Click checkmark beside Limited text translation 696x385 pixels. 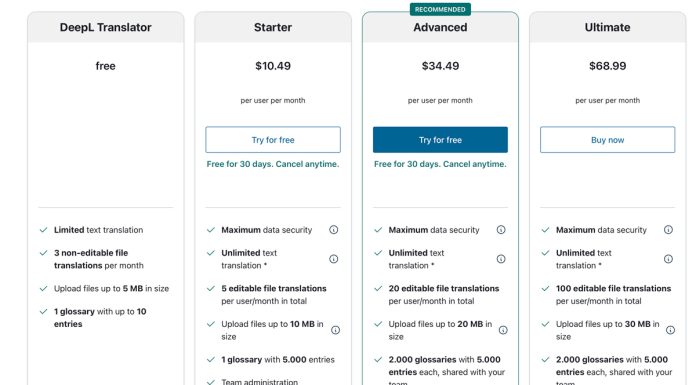click(44, 230)
